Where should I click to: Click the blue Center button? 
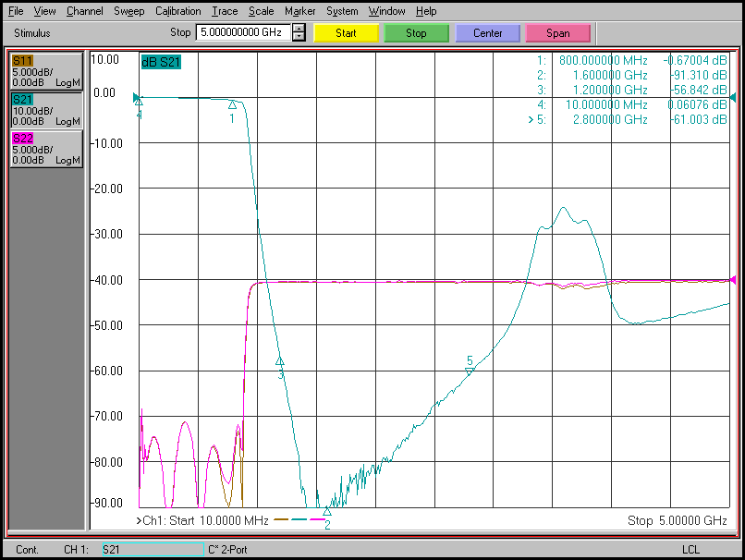click(487, 33)
